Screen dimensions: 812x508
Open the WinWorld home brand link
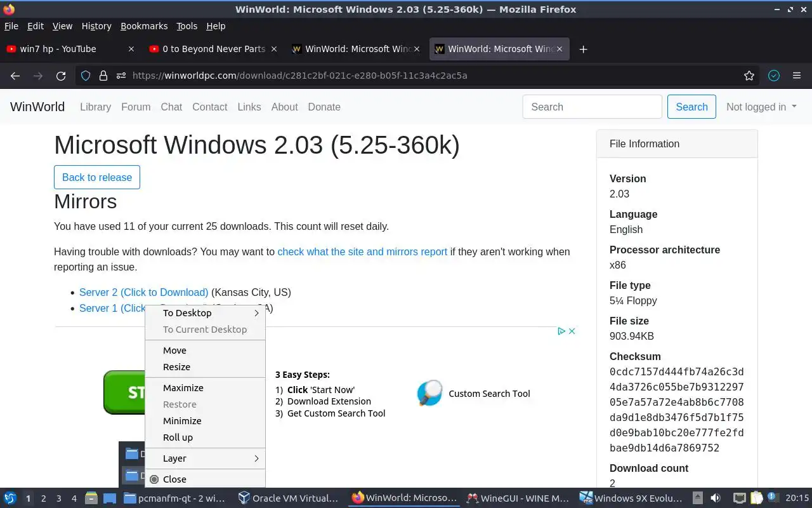(37, 107)
